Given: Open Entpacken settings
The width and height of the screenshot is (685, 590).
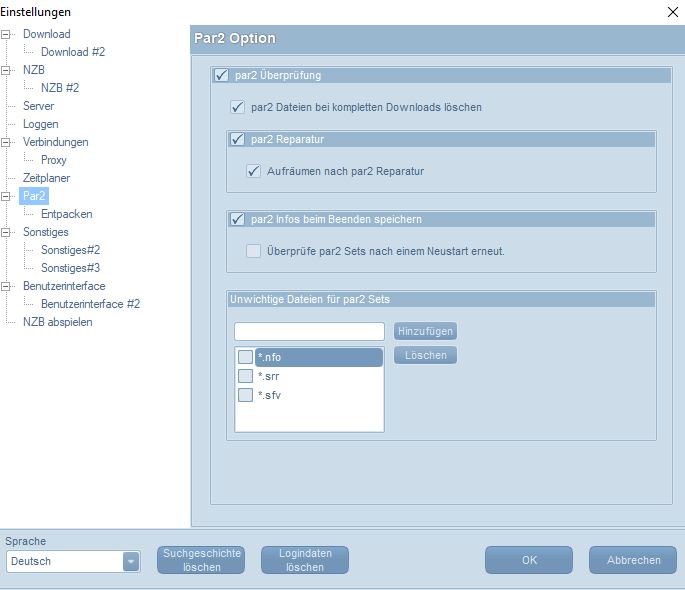Looking at the screenshot, I should 66,214.
